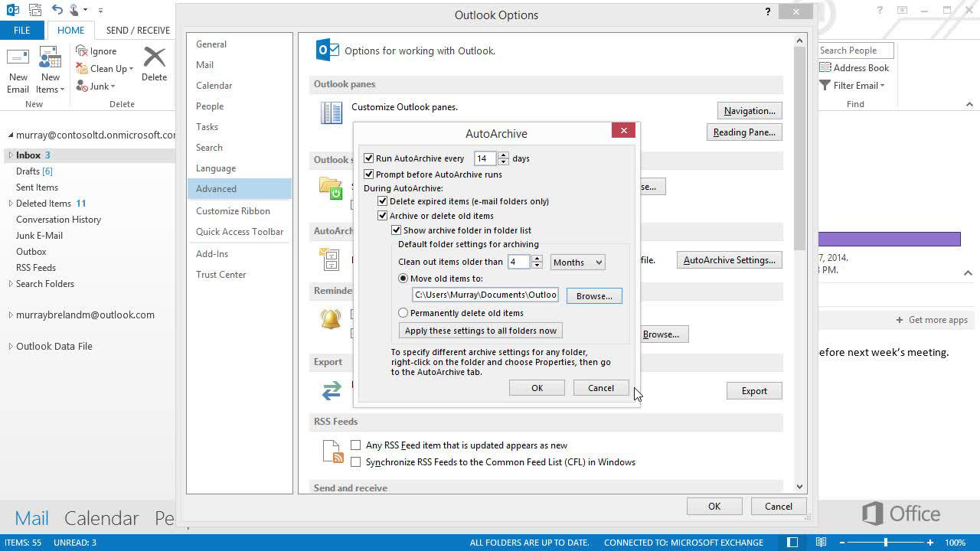The image size is (980, 551).
Task: Click the zoom in plus icon
Action: 931,543
